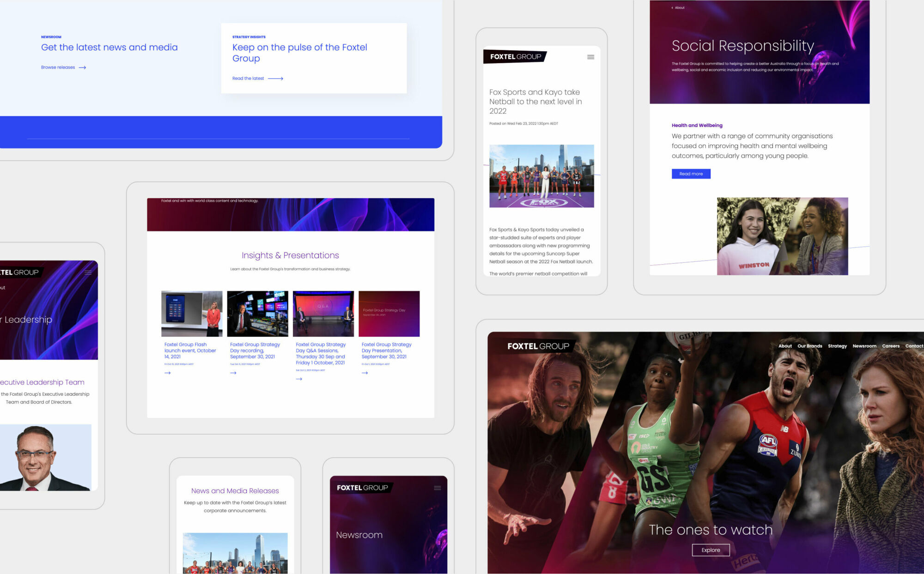Viewport: 924px width, 574px height.
Task: Click arrow under Foxtel Group Flash launch event
Action: pos(168,373)
